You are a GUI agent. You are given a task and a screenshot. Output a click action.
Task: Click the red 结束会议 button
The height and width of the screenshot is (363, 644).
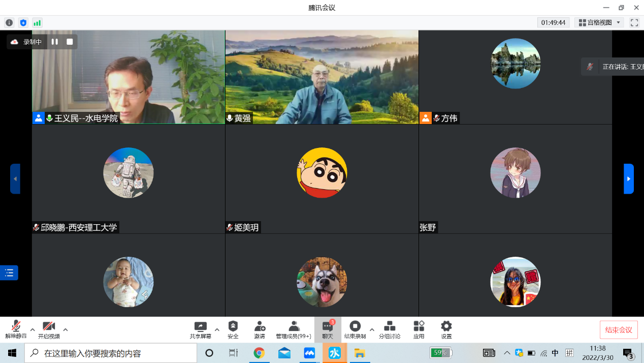[619, 330]
